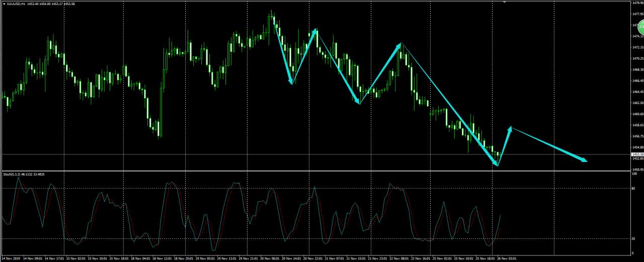
Task: Click price scale value 1450.95
Action: (x=637, y=169)
